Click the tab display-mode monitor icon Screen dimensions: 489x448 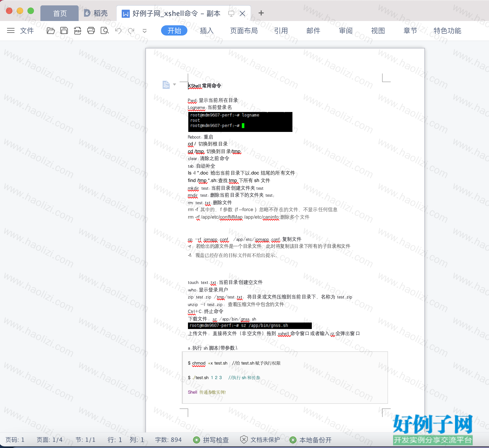[x=231, y=13]
